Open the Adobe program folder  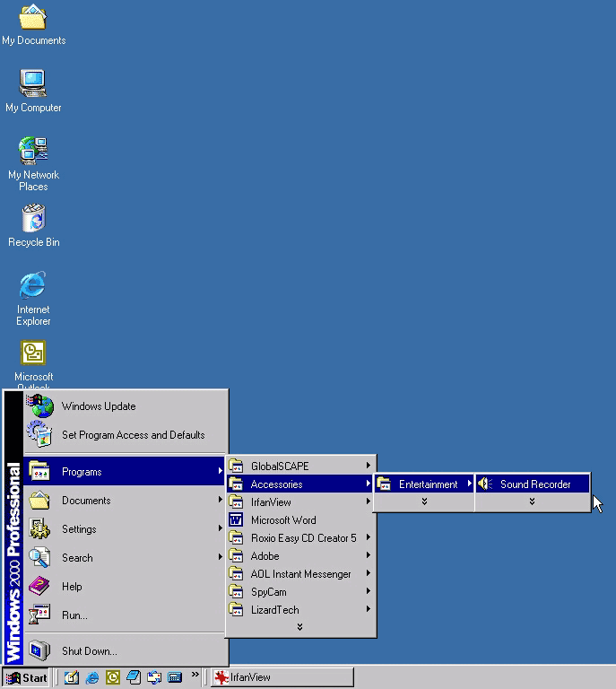[300, 556]
